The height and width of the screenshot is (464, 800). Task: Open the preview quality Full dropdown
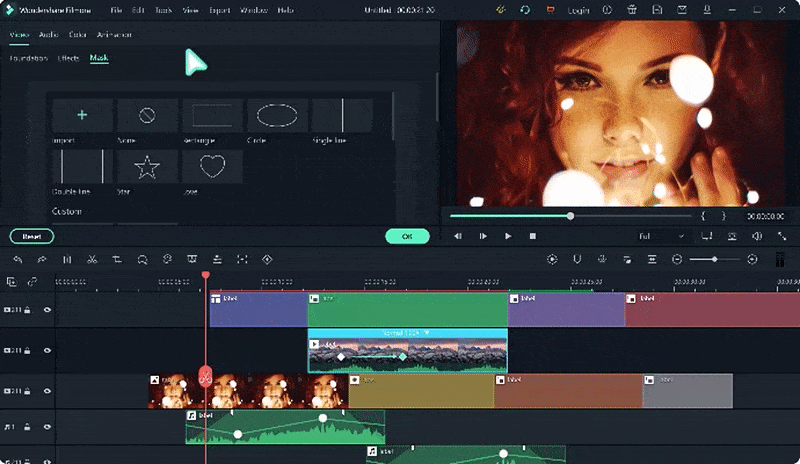pyautogui.click(x=661, y=236)
